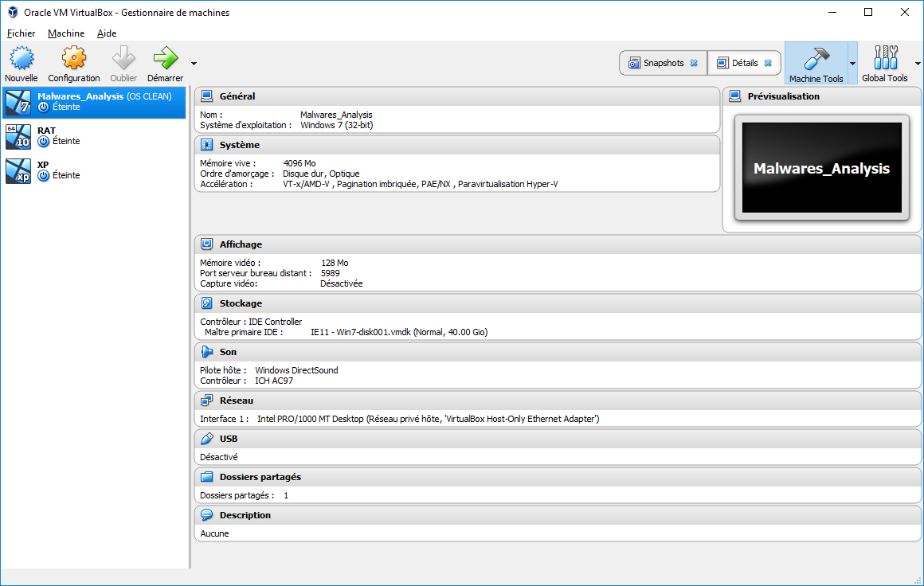This screenshot has height=586, width=924.
Task: Click the Son section icon
Action: tap(206, 351)
